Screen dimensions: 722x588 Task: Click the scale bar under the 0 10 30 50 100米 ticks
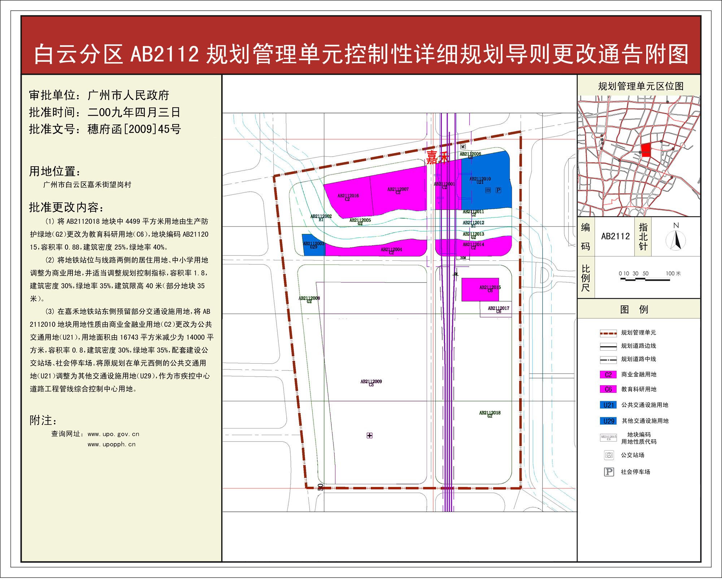pyautogui.click(x=645, y=280)
